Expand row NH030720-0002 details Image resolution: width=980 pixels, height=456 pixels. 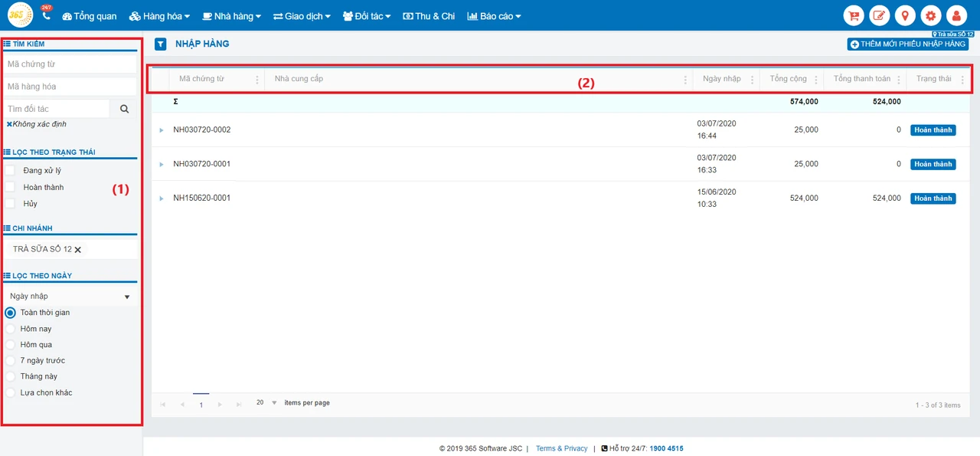162,130
